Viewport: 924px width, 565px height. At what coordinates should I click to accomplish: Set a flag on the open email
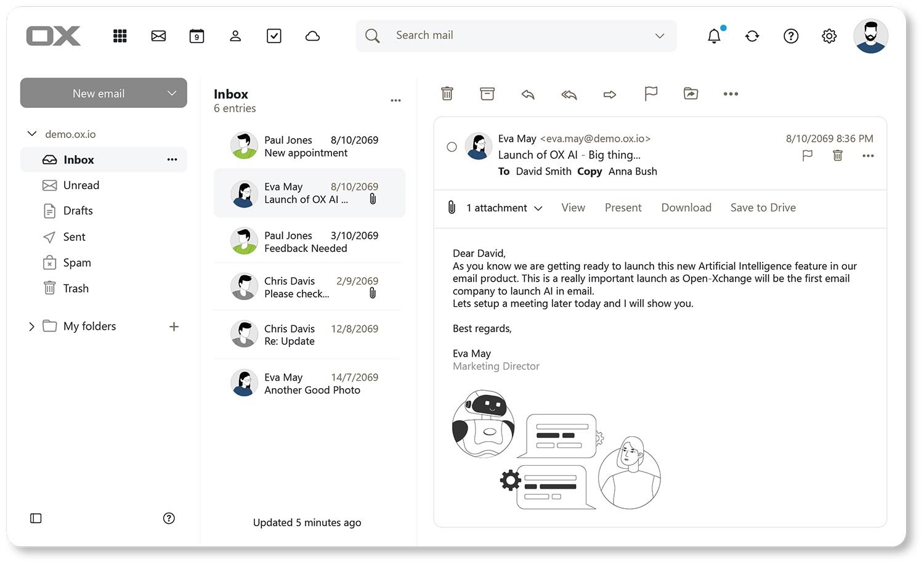[650, 94]
